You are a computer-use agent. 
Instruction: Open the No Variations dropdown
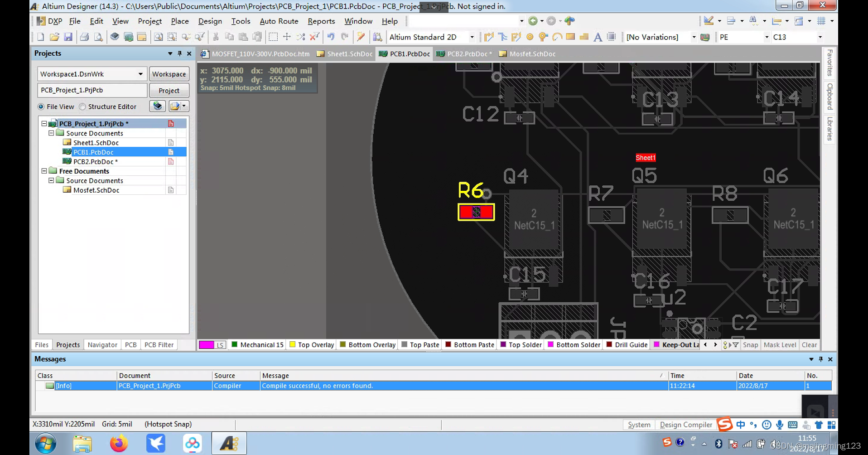coord(694,37)
